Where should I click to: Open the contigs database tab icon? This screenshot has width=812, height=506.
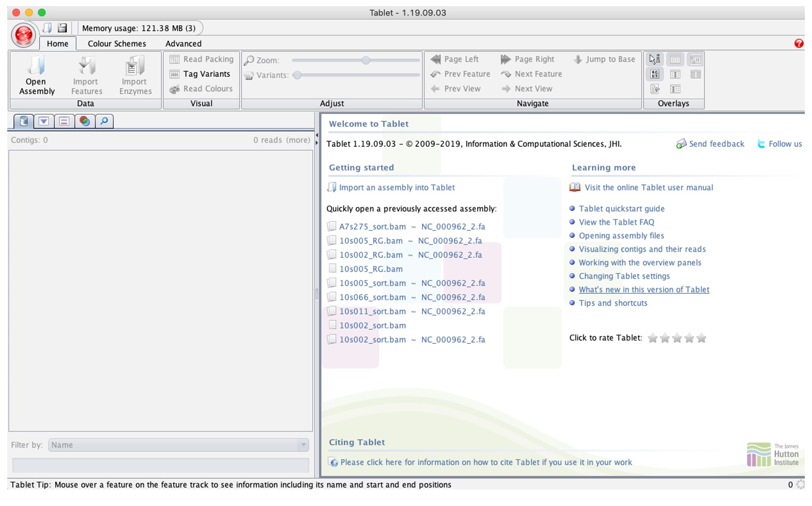coord(24,121)
